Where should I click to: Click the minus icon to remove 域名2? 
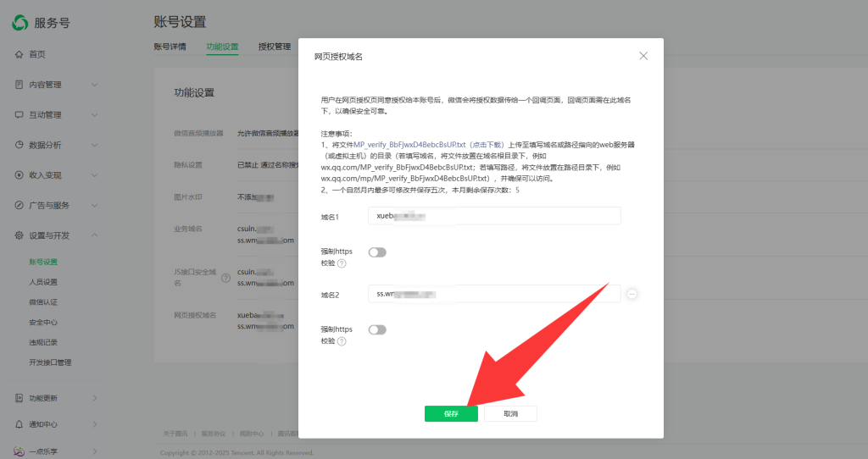tap(632, 294)
